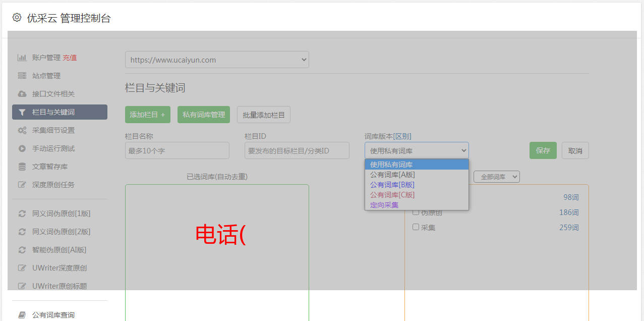Click the gear icon beside 优采云 管理控制台

coord(17,18)
